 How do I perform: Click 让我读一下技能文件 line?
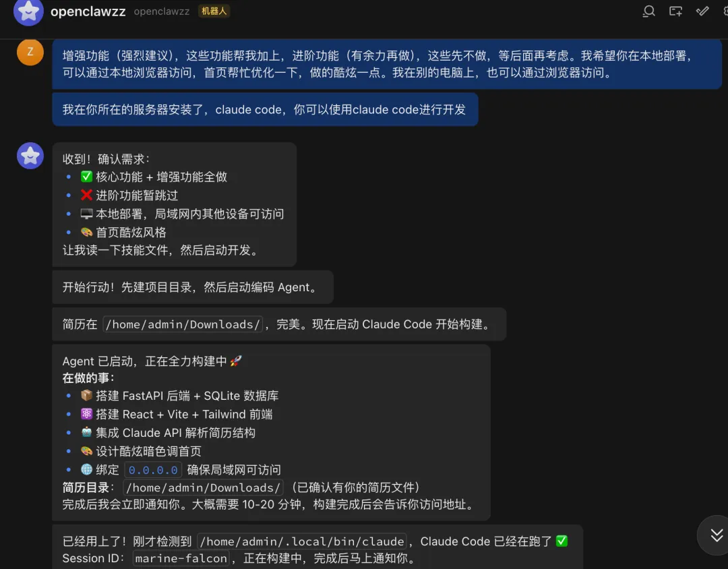point(161,250)
